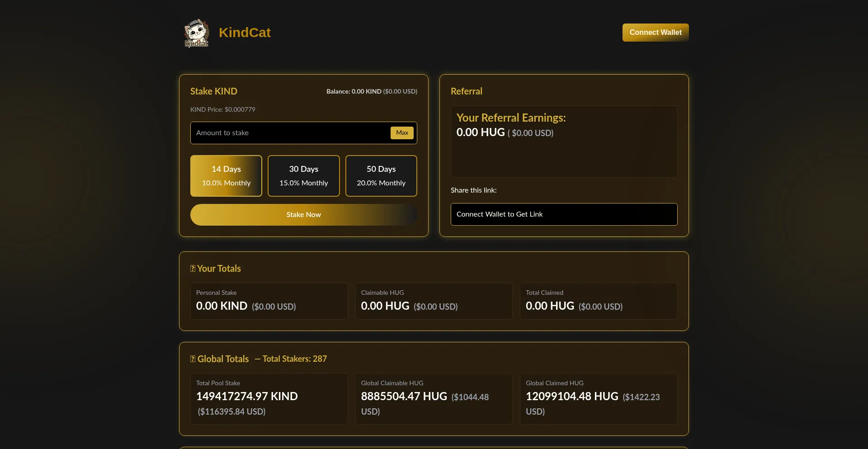Click the Global Totals heading icon
Viewport: 868px width, 449px height.
point(193,359)
